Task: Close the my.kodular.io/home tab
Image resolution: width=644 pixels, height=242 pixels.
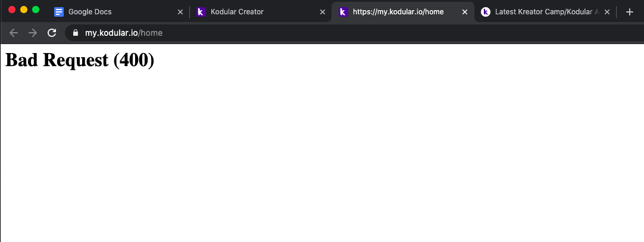Action: click(x=465, y=12)
